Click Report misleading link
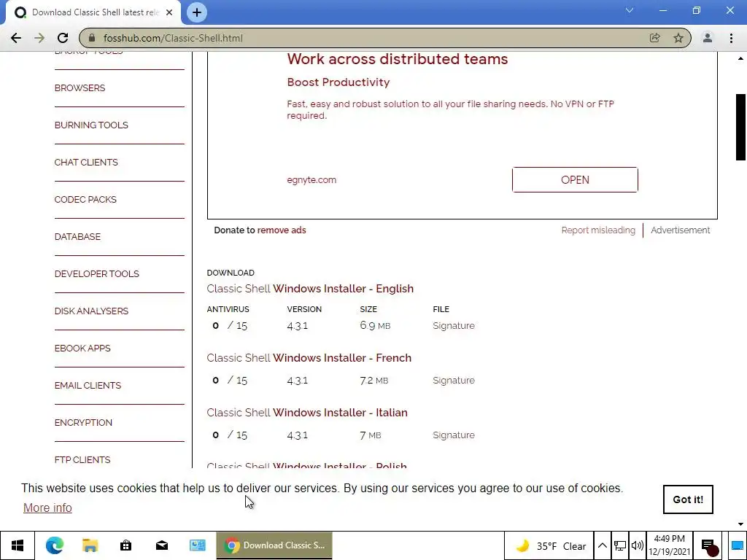This screenshot has width=747, height=560. 598,230
